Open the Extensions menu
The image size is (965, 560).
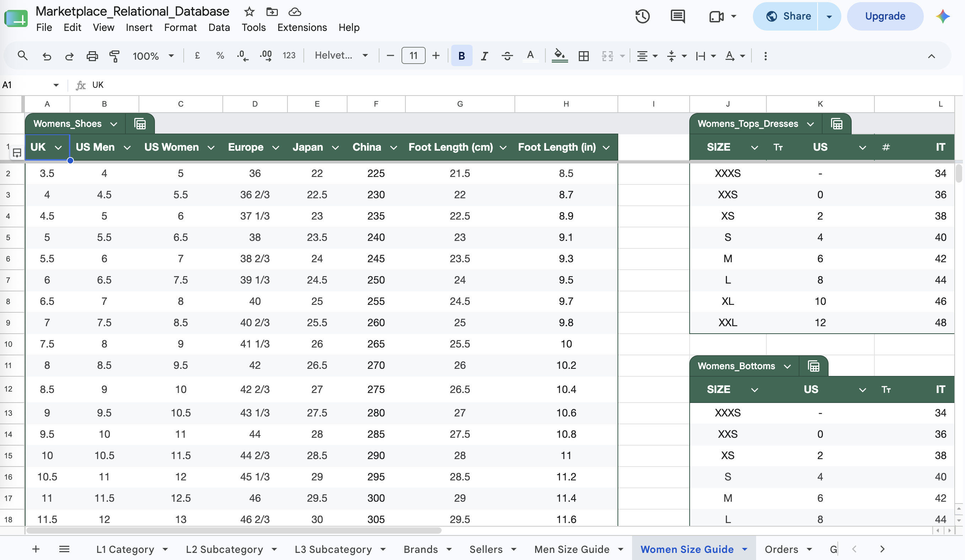pyautogui.click(x=302, y=27)
